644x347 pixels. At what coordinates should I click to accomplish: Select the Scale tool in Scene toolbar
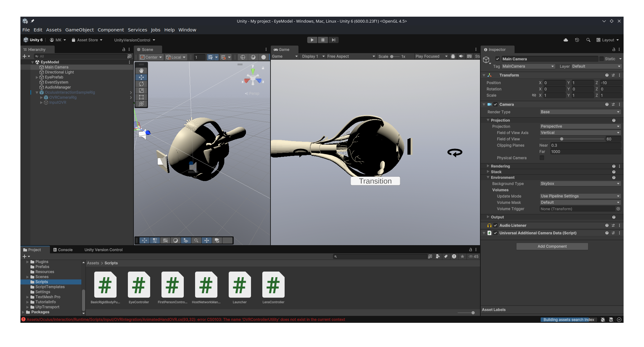point(141,91)
